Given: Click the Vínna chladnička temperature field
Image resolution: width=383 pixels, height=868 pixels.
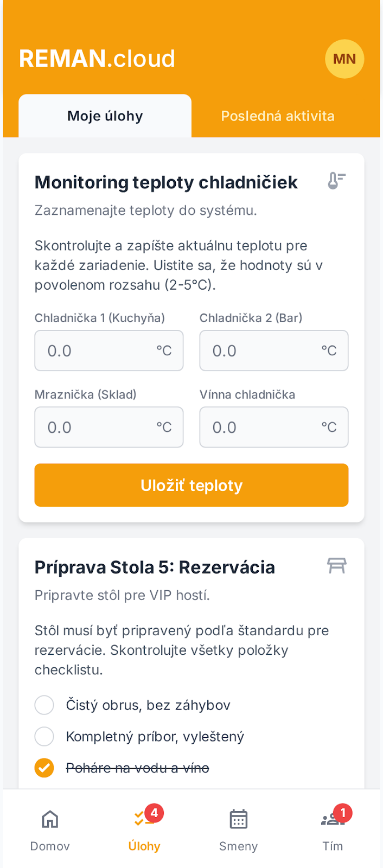Looking at the screenshot, I should pyautogui.click(x=273, y=427).
